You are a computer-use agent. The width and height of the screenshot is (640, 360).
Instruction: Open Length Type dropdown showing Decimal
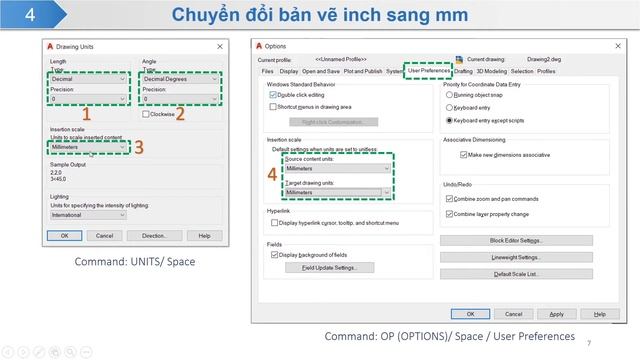88,79
